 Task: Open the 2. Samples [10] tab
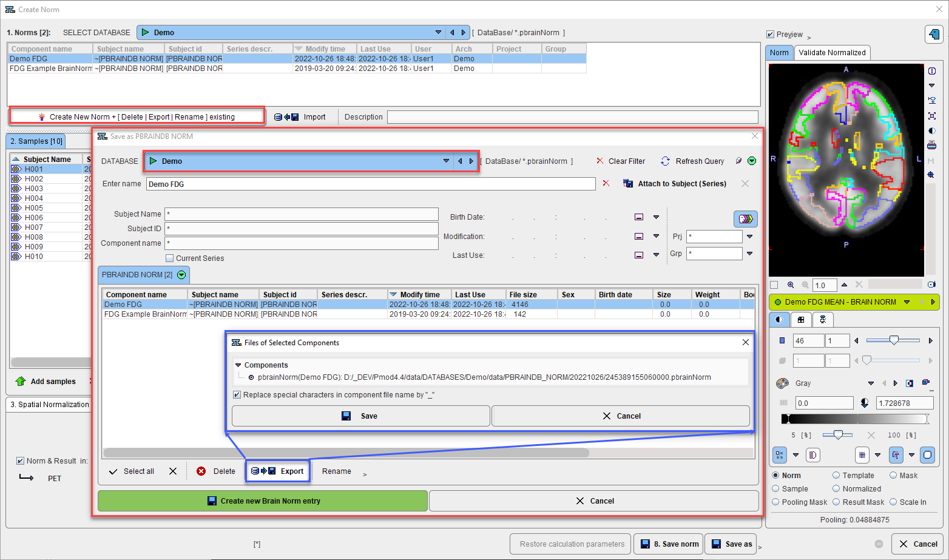36,141
